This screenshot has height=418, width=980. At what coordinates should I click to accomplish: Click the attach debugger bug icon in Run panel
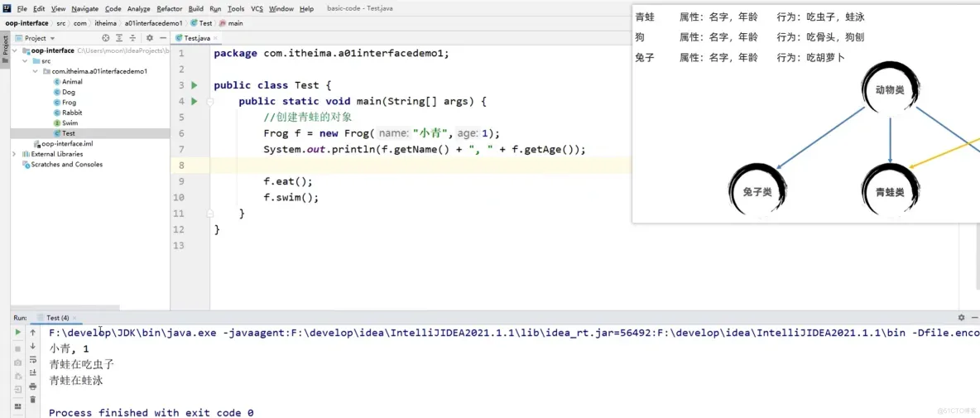coord(17,376)
